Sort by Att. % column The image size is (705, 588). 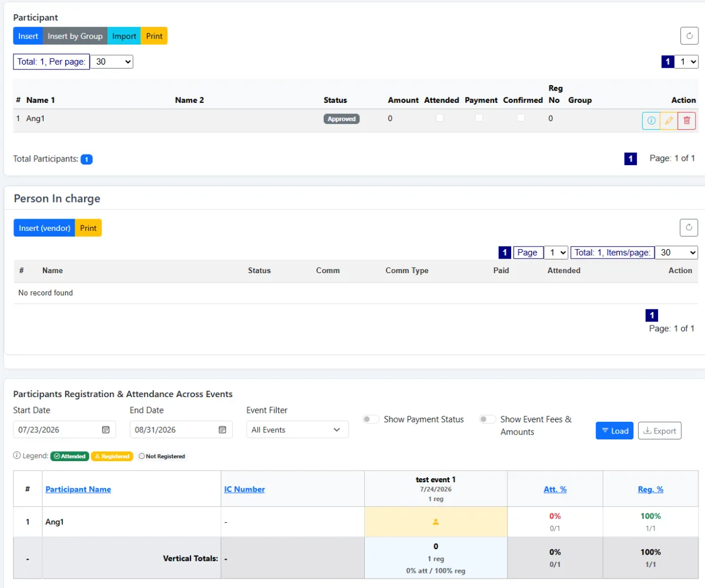[555, 489]
